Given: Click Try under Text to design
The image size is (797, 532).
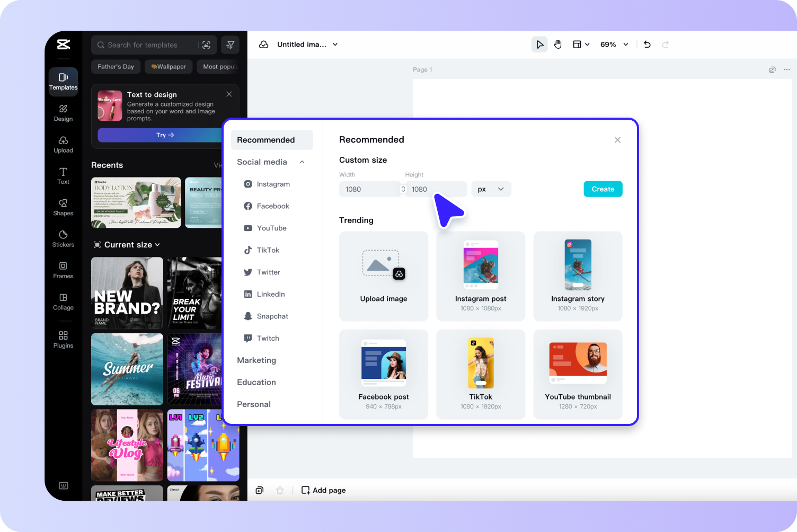Looking at the screenshot, I should pos(165,135).
